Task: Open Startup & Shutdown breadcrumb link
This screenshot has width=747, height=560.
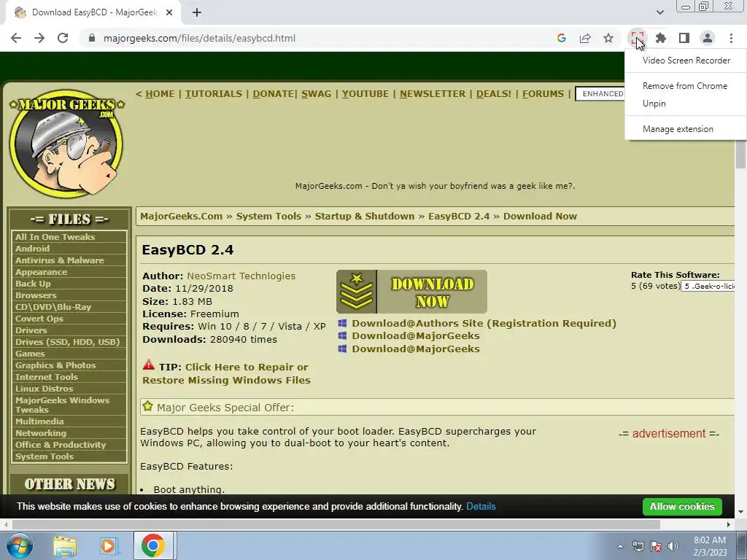Action: (365, 216)
